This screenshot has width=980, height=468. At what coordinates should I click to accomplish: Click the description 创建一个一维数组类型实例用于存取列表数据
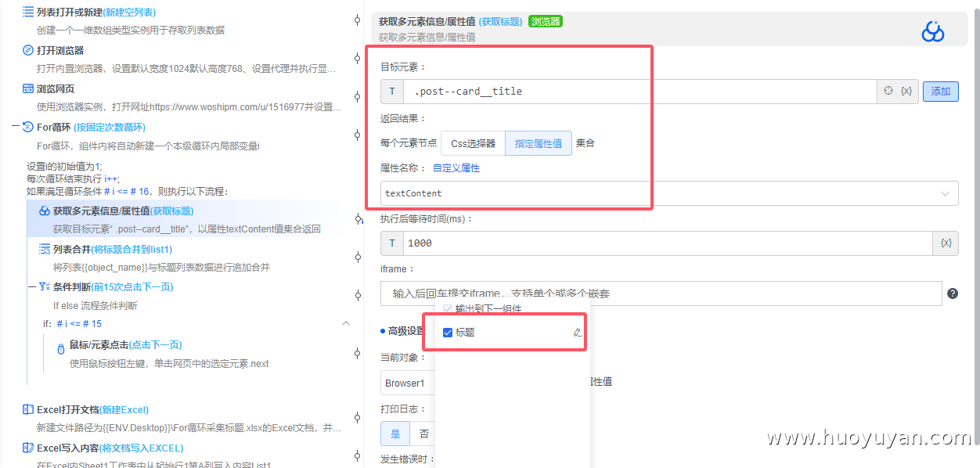[131, 31]
